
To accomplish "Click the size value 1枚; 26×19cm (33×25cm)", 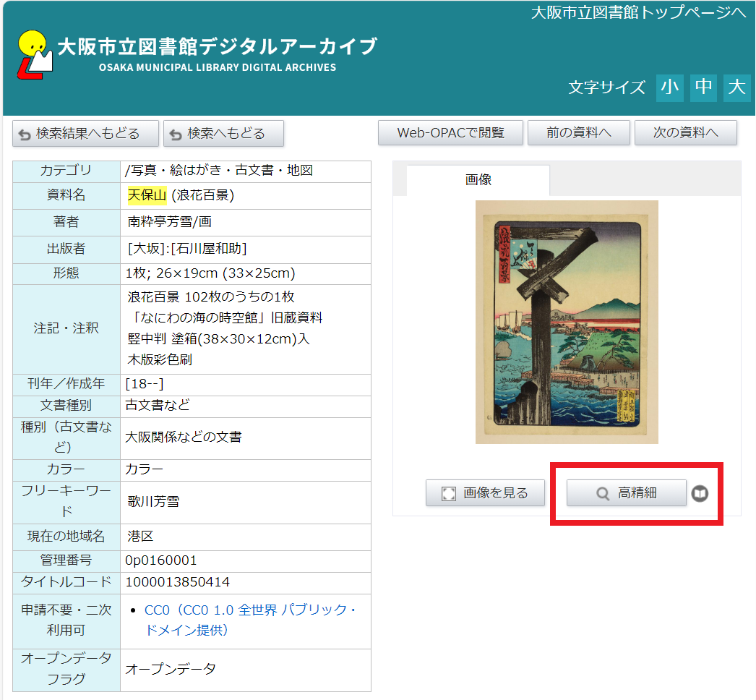I will click(210, 273).
